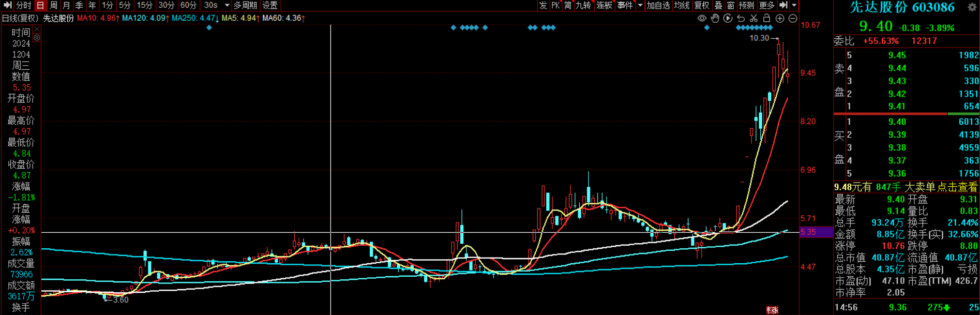Viewport: 980px width, 315px height.
Task: Open settings gear beside stock name 603086
Action: click(x=971, y=7)
